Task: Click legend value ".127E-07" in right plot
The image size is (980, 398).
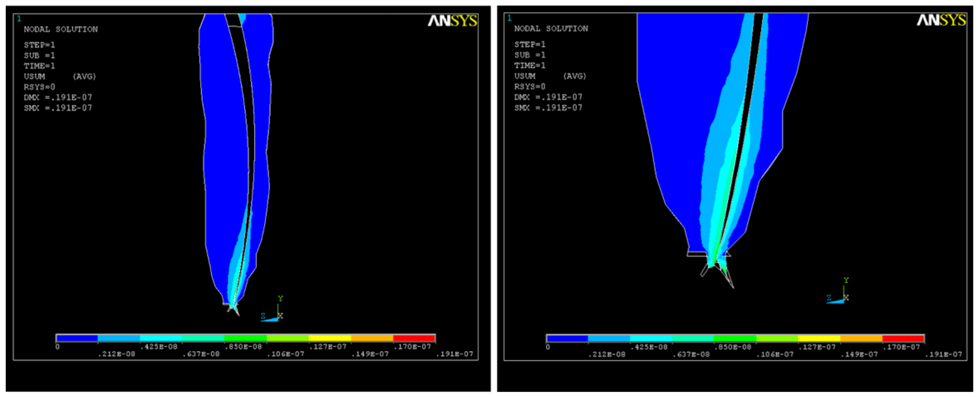Action: (x=818, y=347)
